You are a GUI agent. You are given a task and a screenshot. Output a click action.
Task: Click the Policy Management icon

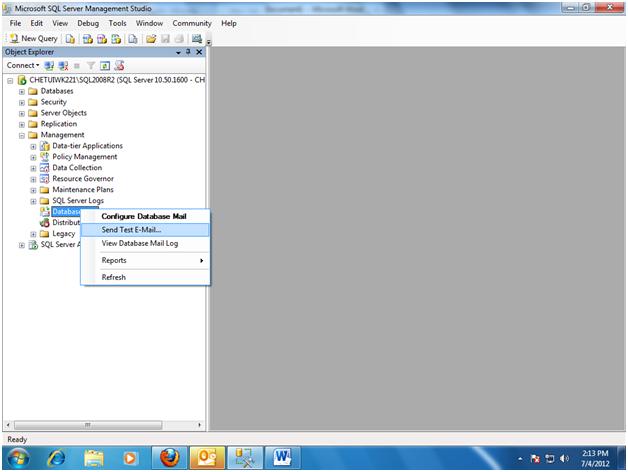pos(45,157)
